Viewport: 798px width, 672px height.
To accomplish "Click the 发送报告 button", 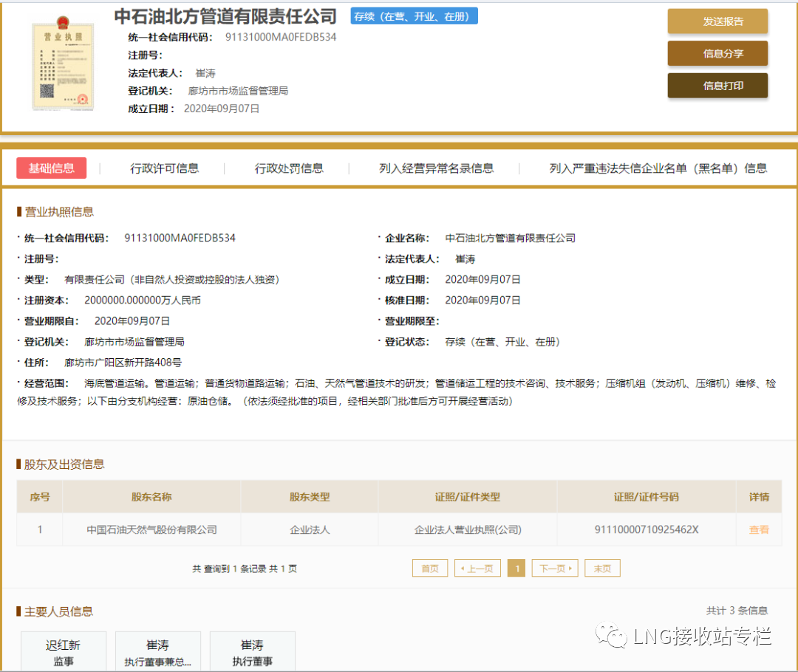I will click(717, 21).
